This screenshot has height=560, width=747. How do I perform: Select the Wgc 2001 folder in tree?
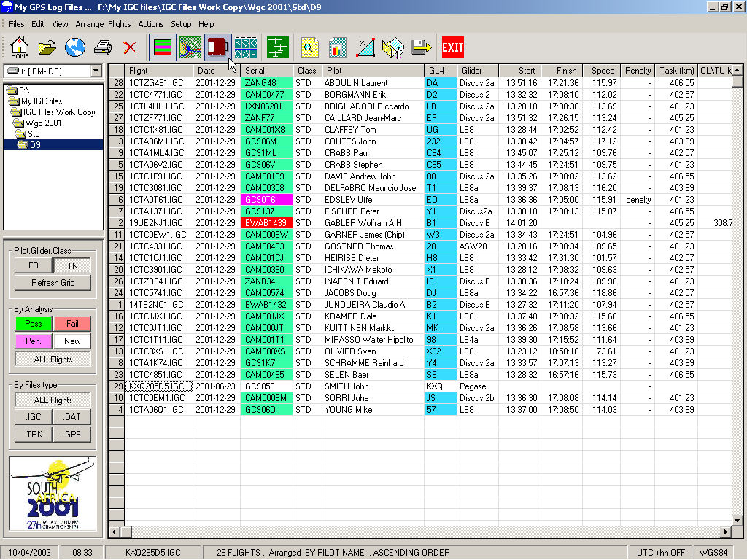[43, 123]
